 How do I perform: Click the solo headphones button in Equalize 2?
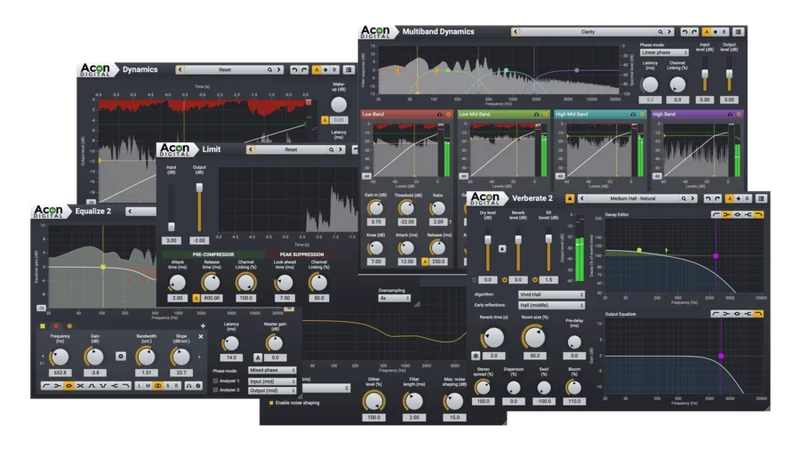pyautogui.click(x=188, y=386)
